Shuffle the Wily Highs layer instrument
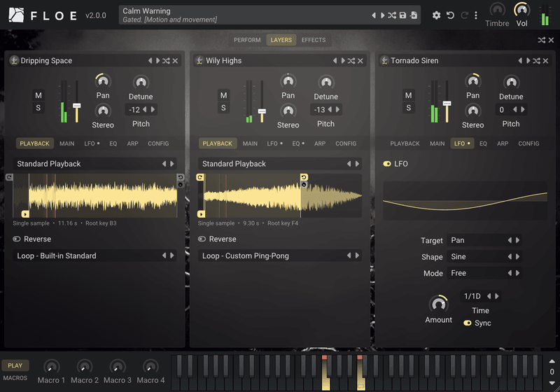The height and width of the screenshot is (392, 560). [x=351, y=61]
